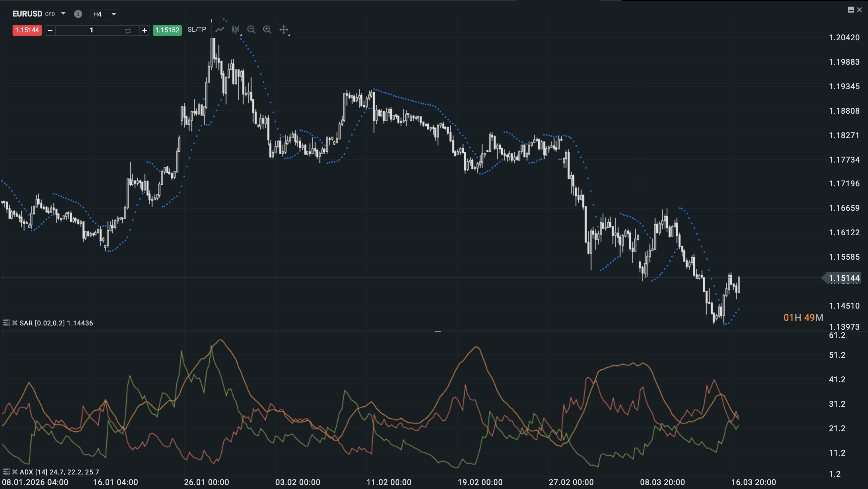Expand the chart style options chevron
Viewport: 868px width, 489px height.
[241, 35]
